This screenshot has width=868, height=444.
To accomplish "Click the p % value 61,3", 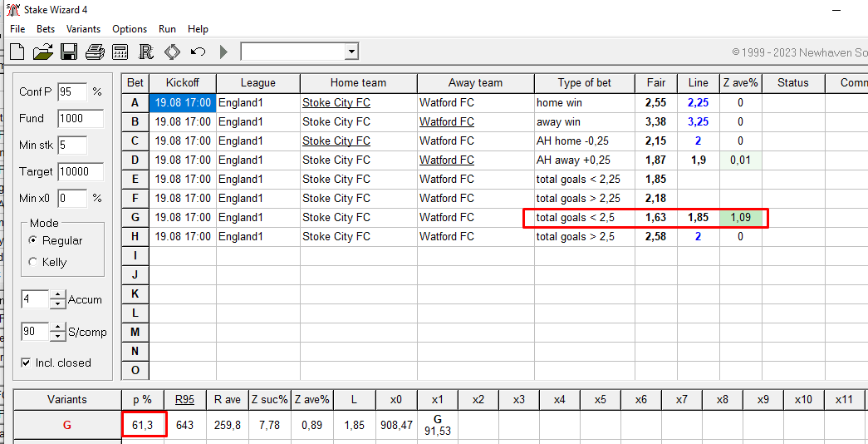I will point(144,425).
